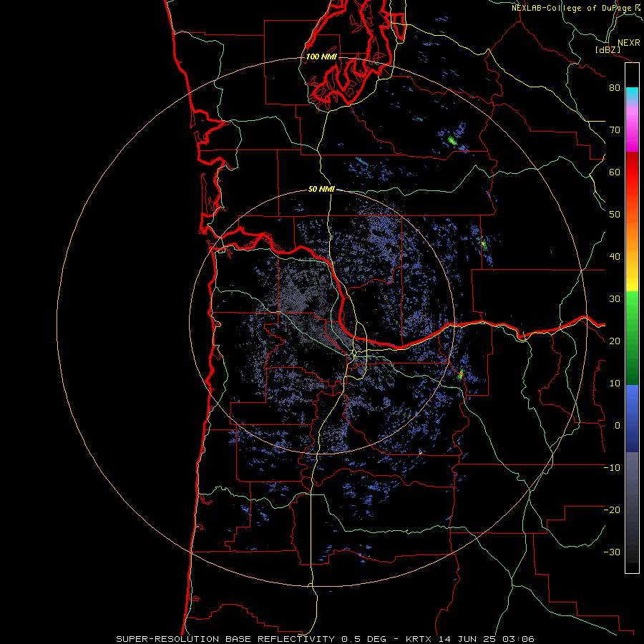Image resolution: width=644 pixels, height=644 pixels.
Task: Click the NEXR label above the color scale
Action: coord(629,43)
